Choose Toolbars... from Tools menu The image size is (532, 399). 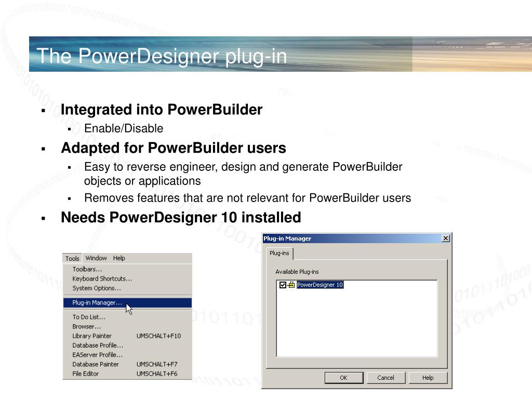pos(128,269)
